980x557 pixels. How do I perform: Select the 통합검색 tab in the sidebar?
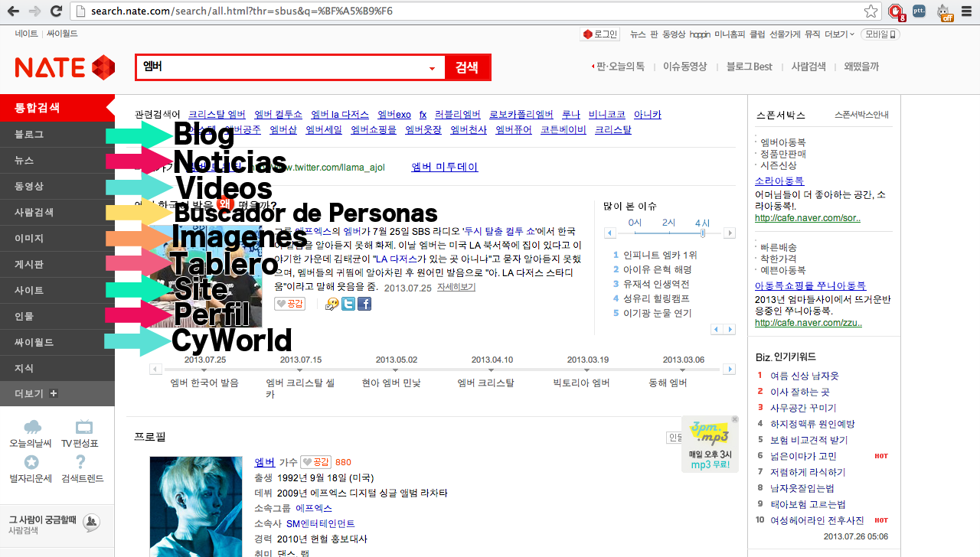pyautogui.click(x=57, y=108)
